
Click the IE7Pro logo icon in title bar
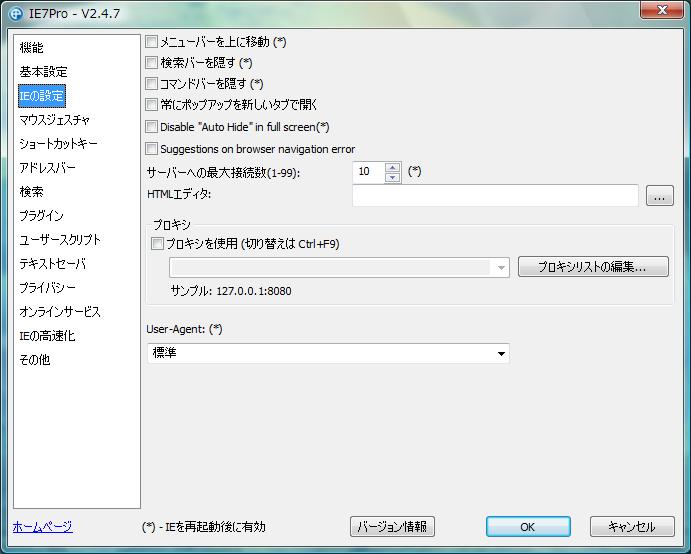[x=16, y=14]
